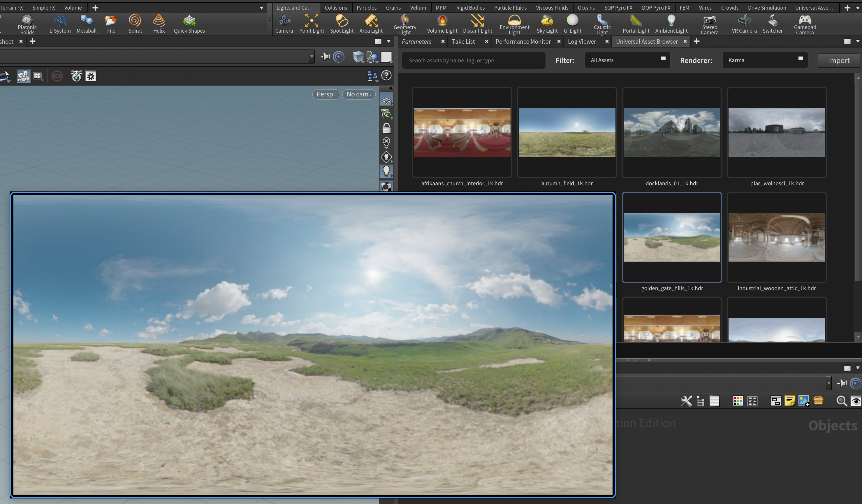Screen dimensions: 862x504
Task: Switch to the Rigid Bodies shelf tab
Action: pos(470,8)
